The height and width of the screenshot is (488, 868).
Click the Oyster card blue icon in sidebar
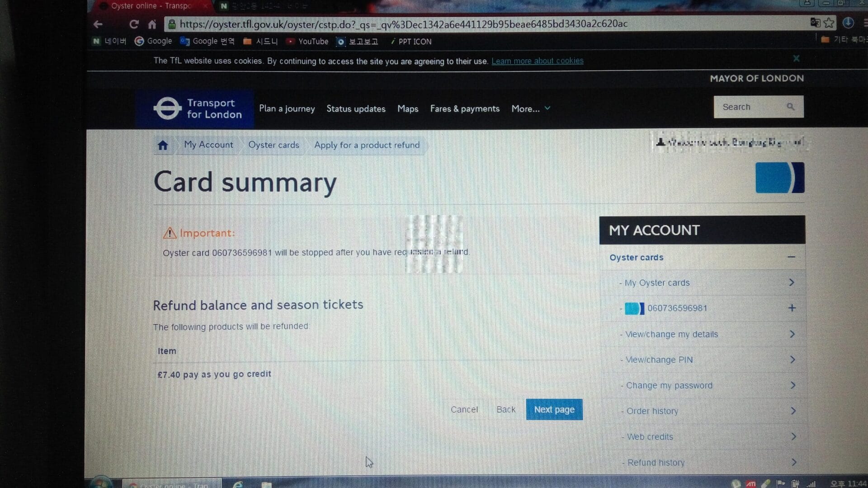(635, 308)
